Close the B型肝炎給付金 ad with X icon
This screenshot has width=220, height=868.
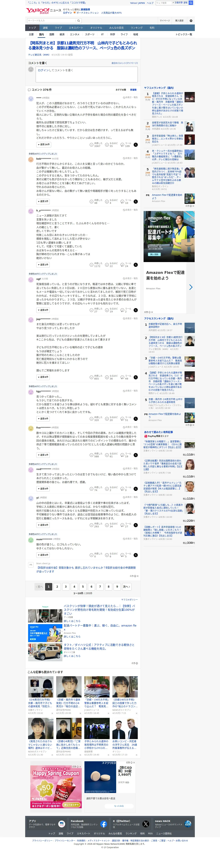pos(138,576)
